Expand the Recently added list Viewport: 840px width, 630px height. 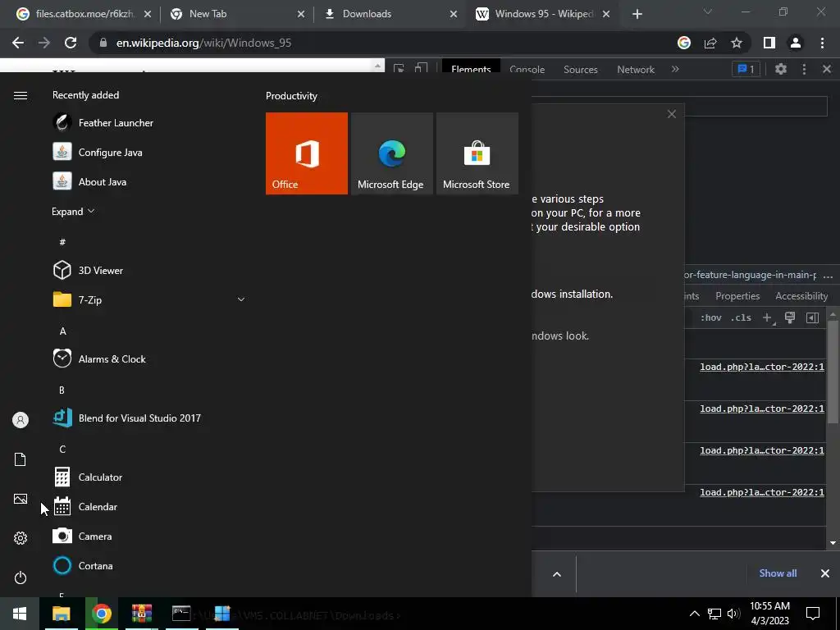pyautogui.click(x=73, y=211)
